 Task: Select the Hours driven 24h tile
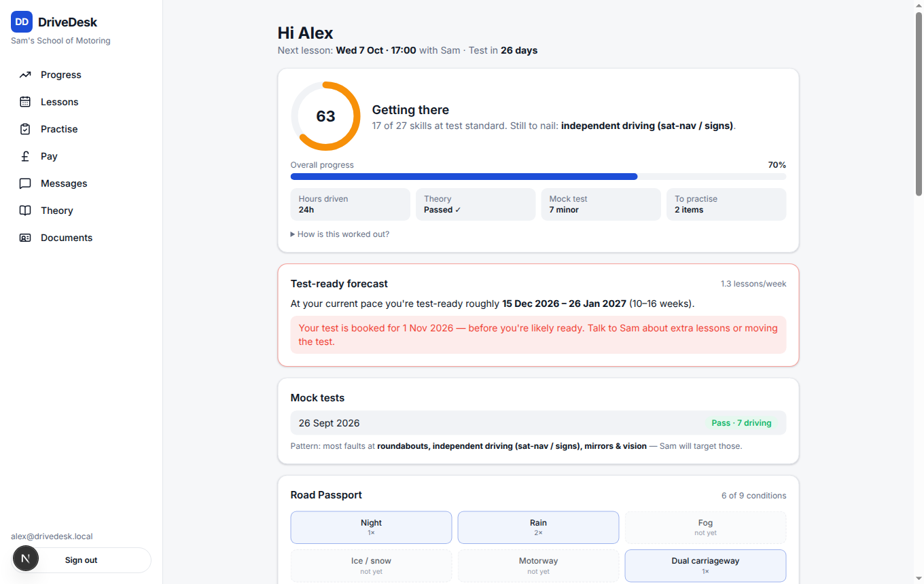(351, 204)
